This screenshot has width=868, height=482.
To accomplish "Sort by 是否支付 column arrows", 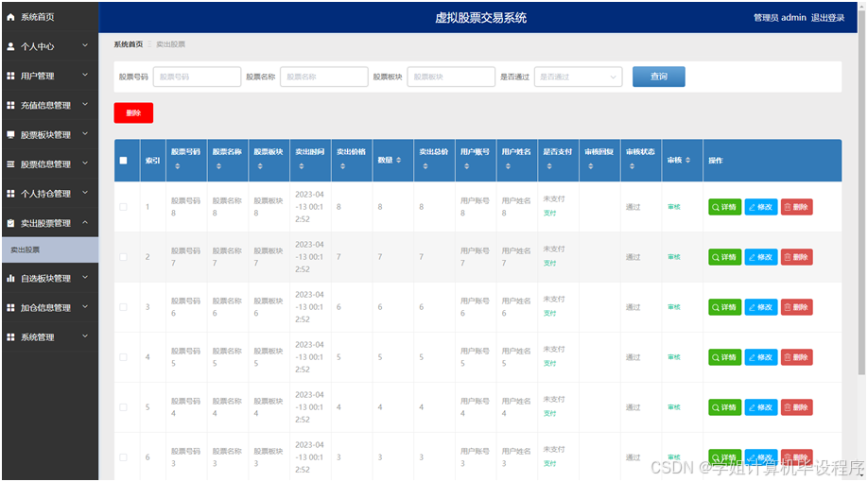I will click(549, 166).
